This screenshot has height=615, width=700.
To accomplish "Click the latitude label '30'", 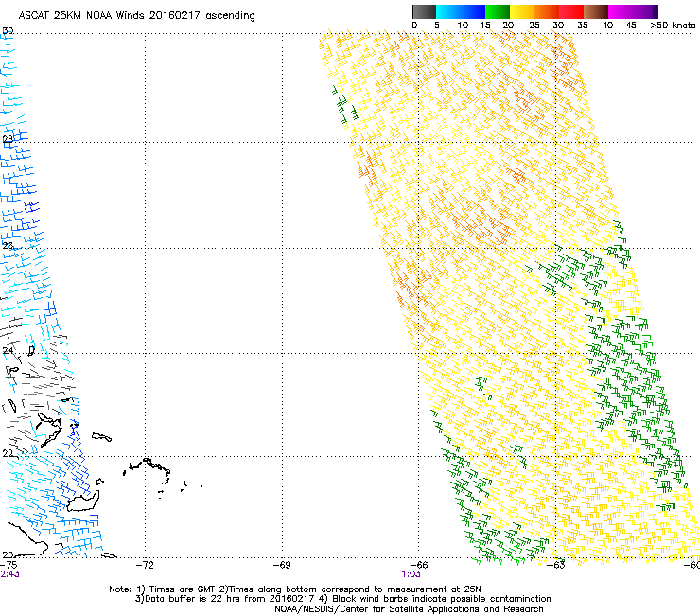I will (8, 31).
